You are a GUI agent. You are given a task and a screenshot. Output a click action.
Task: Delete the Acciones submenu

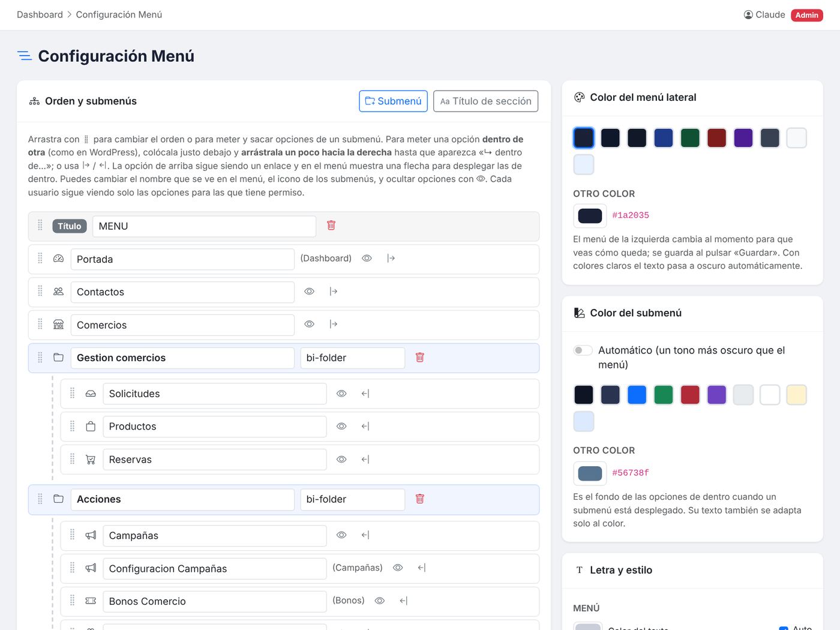(420, 499)
